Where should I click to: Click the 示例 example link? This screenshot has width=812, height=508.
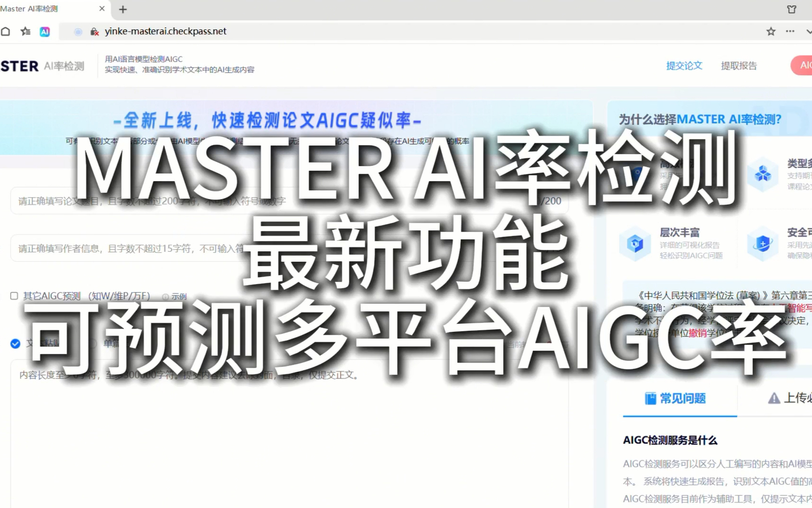coord(178,297)
